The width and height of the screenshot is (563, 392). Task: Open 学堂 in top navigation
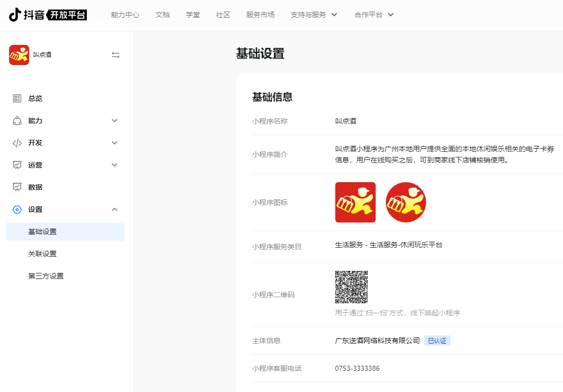coord(193,15)
